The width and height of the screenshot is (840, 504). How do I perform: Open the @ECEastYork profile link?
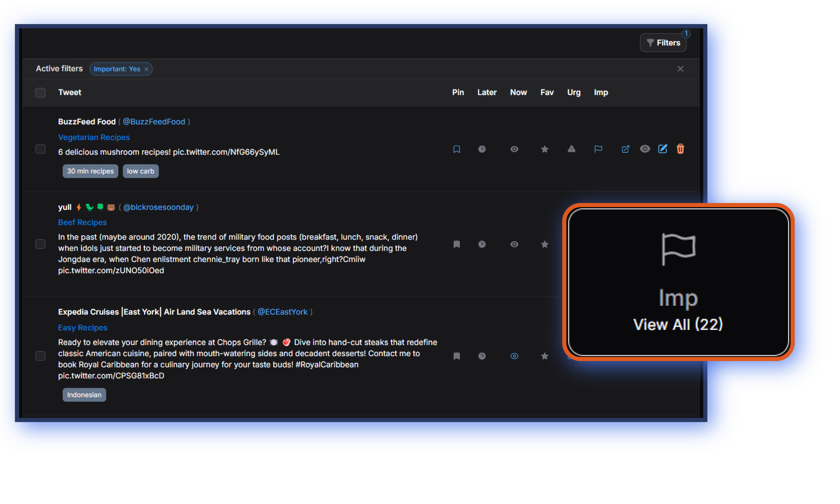[282, 312]
